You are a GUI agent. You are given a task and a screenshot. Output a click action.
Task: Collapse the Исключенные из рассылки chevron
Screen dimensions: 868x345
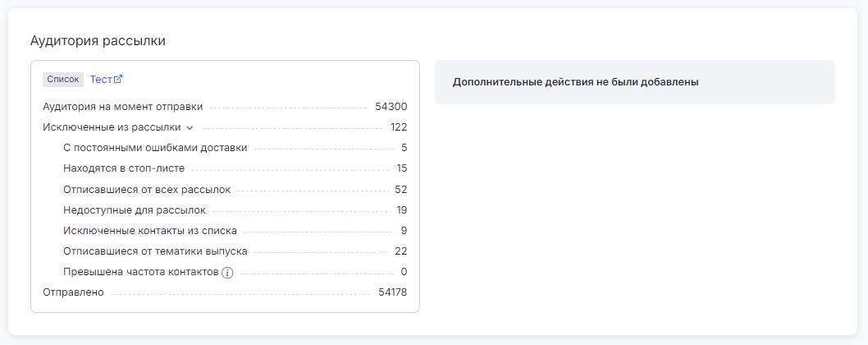190,128
